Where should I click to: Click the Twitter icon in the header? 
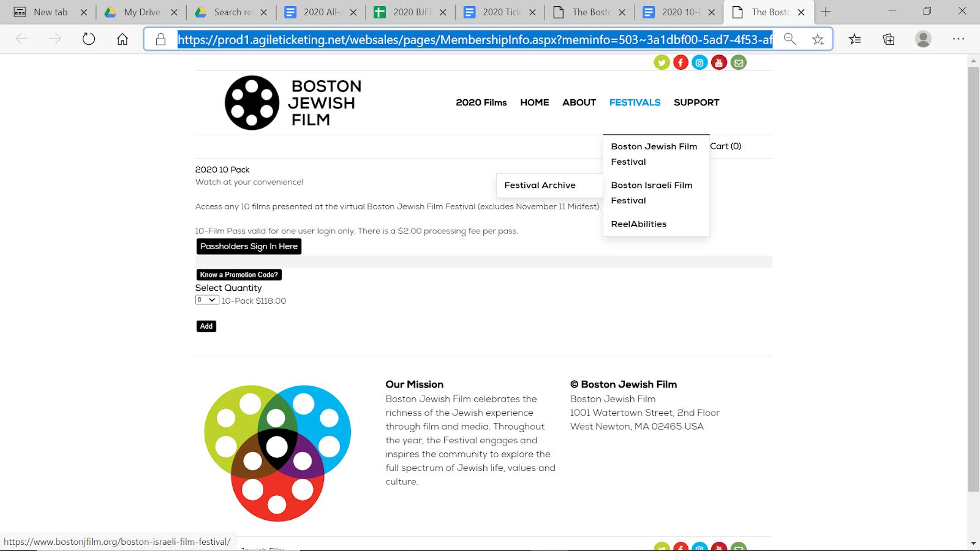pyautogui.click(x=661, y=62)
